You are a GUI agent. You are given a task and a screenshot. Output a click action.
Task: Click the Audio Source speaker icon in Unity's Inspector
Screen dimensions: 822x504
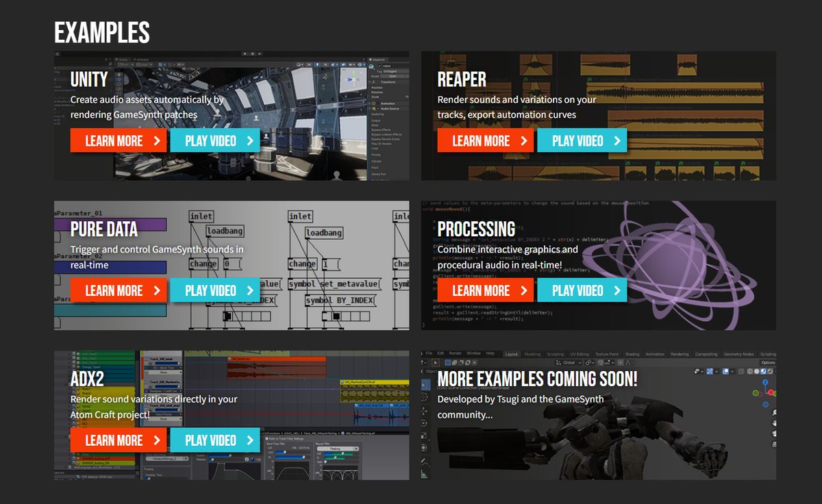pos(373,108)
